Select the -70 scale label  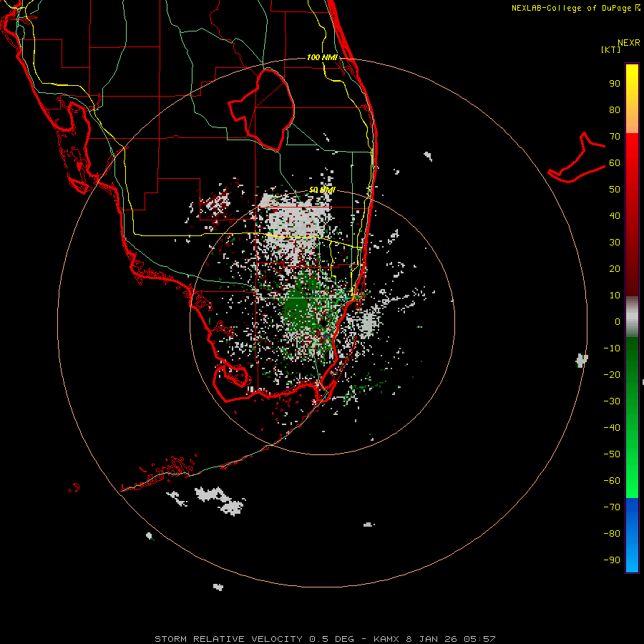612,507
